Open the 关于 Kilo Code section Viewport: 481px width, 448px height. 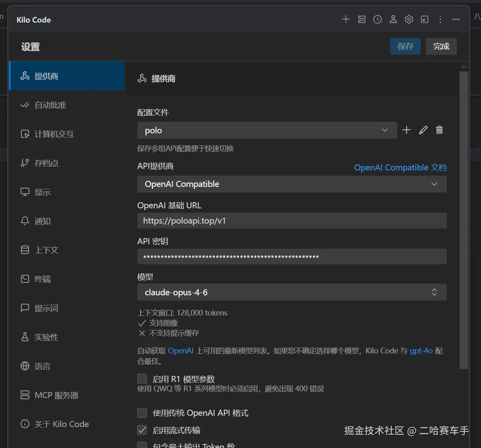pos(67,424)
